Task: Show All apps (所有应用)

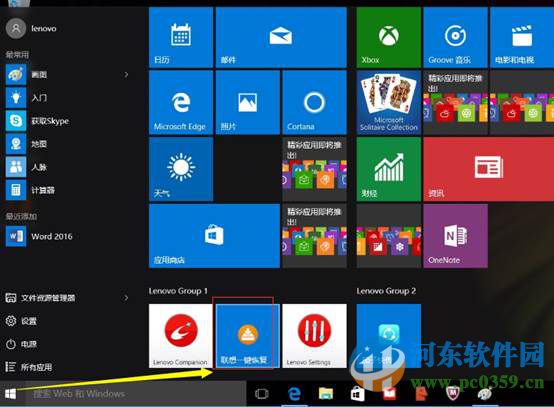Action: coord(29,367)
